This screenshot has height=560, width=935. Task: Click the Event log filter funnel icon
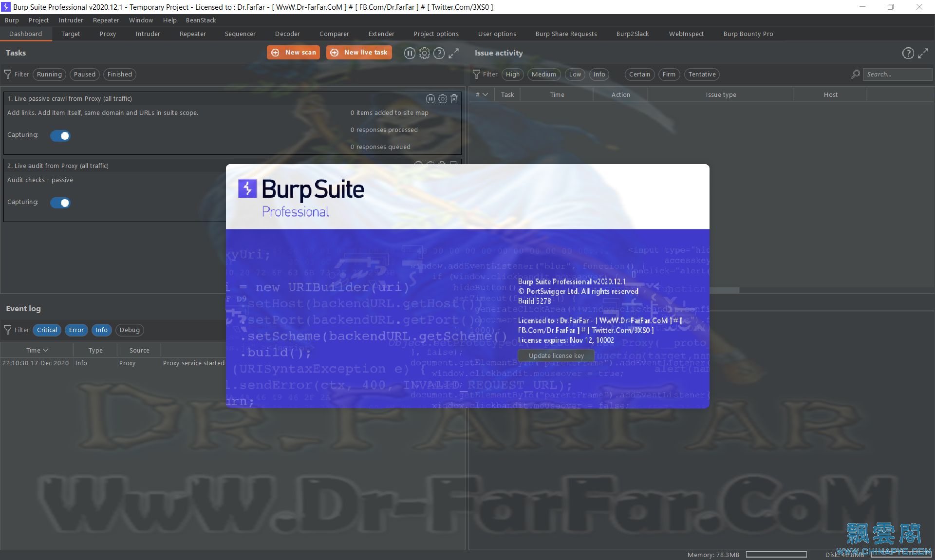coord(8,330)
